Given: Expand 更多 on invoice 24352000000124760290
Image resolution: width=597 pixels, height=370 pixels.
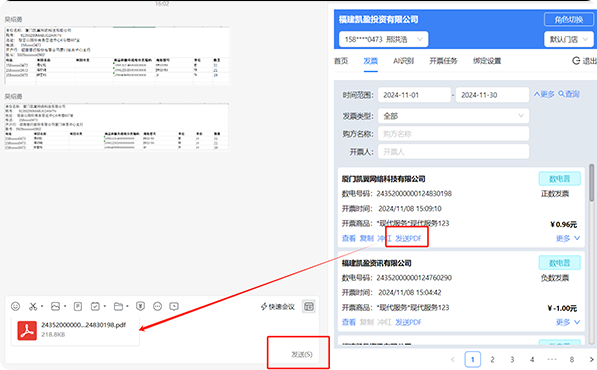Looking at the screenshot, I should click(568, 322).
